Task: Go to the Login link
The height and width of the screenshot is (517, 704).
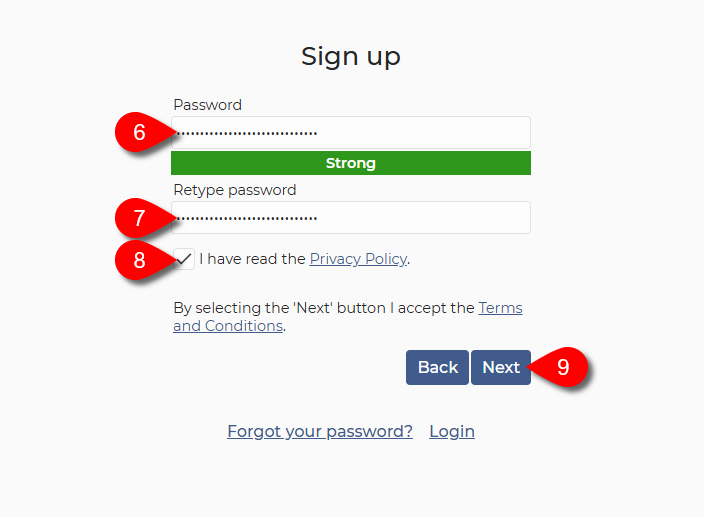Action: [x=452, y=431]
